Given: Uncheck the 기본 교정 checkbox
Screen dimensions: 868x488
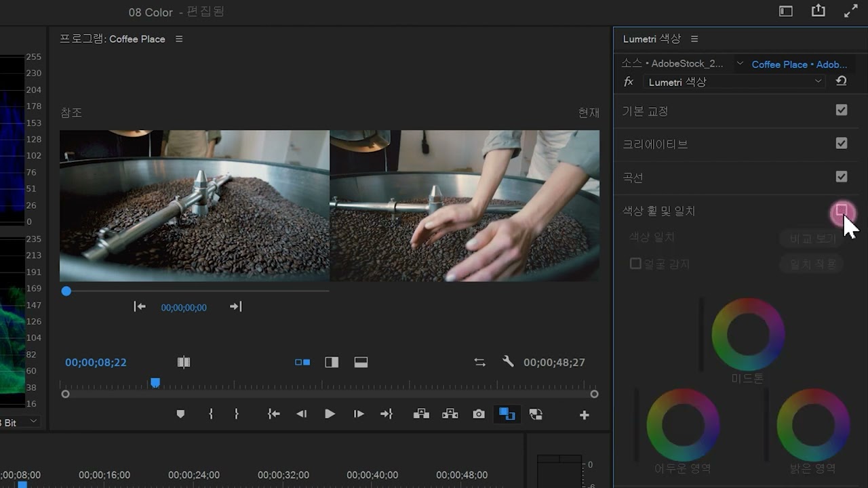Looking at the screenshot, I should (x=842, y=110).
